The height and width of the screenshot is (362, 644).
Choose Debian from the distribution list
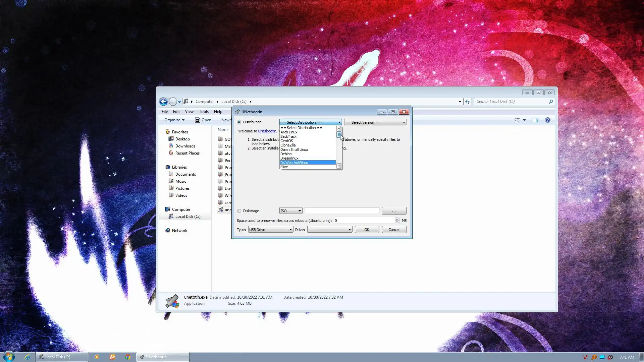pyautogui.click(x=286, y=154)
